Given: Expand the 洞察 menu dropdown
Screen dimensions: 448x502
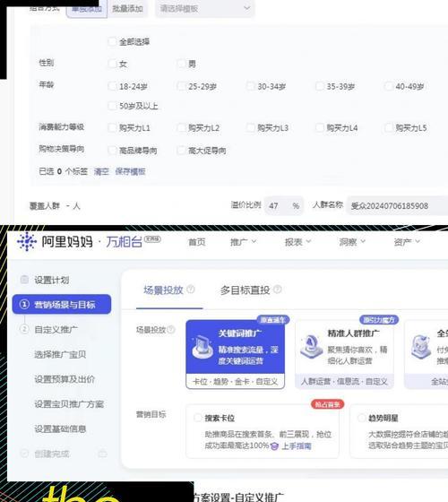Looking at the screenshot, I should click(352, 242).
